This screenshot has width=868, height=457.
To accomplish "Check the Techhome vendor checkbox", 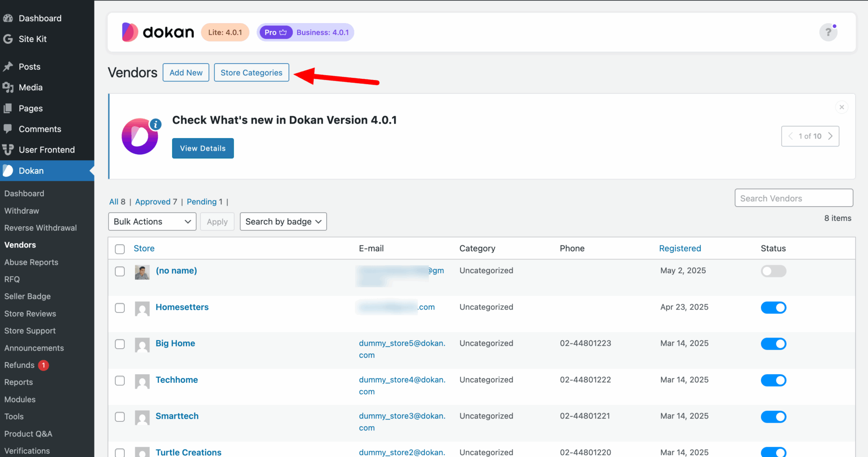I will [120, 381].
